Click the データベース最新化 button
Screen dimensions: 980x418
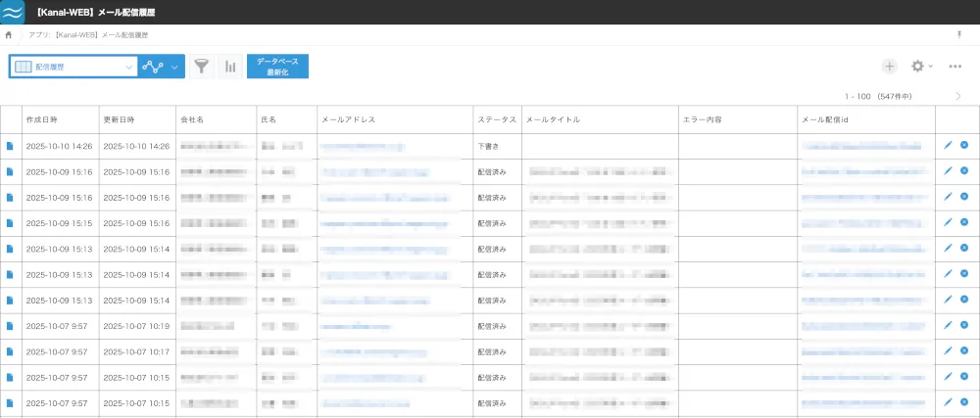click(277, 67)
